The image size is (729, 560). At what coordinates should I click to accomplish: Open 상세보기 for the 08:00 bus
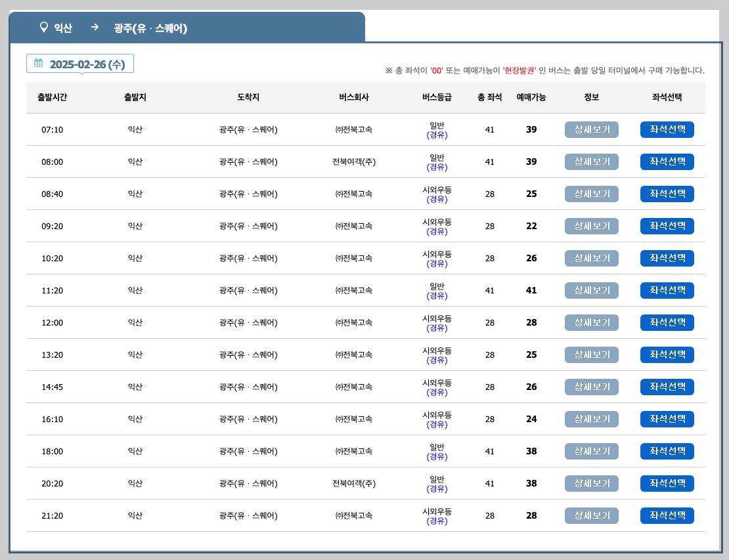pyautogui.click(x=591, y=162)
